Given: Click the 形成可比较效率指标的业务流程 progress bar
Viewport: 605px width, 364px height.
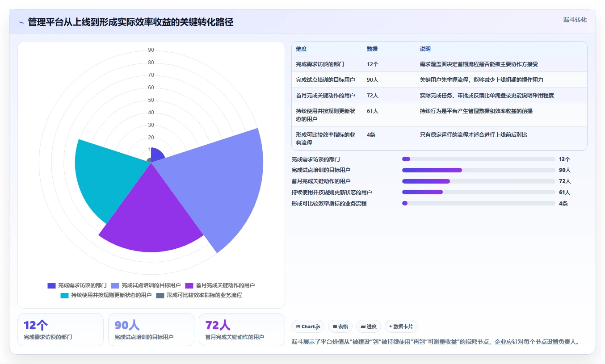Looking at the screenshot, I should [x=479, y=203].
